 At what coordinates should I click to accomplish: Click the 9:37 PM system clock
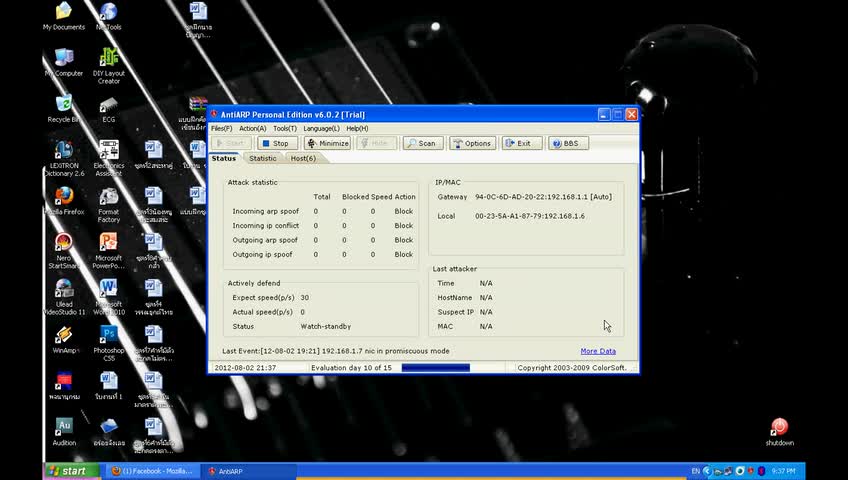coord(783,471)
